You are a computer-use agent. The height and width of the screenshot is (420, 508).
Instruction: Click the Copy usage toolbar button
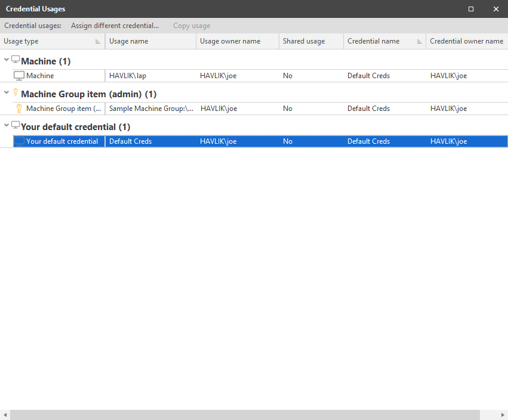tap(191, 26)
